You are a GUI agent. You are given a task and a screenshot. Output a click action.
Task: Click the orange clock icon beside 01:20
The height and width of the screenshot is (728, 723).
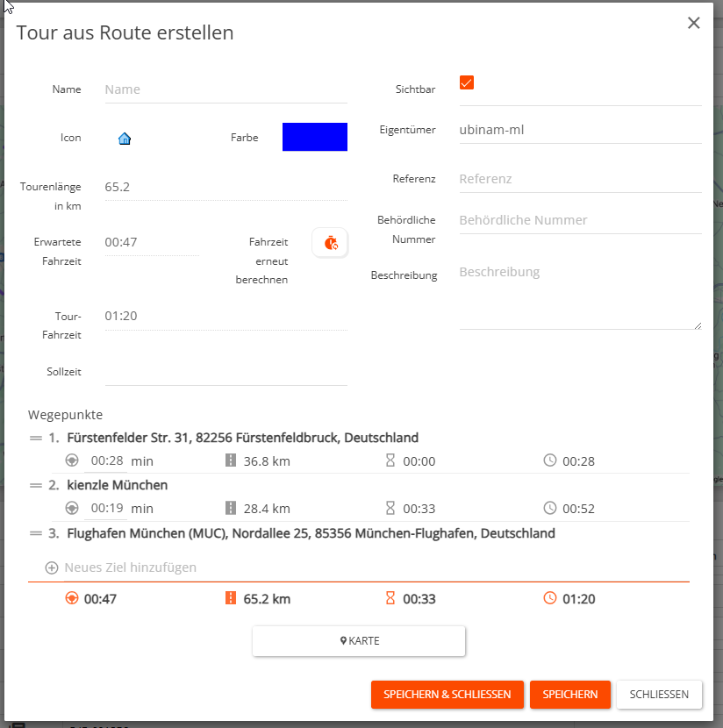click(x=550, y=599)
